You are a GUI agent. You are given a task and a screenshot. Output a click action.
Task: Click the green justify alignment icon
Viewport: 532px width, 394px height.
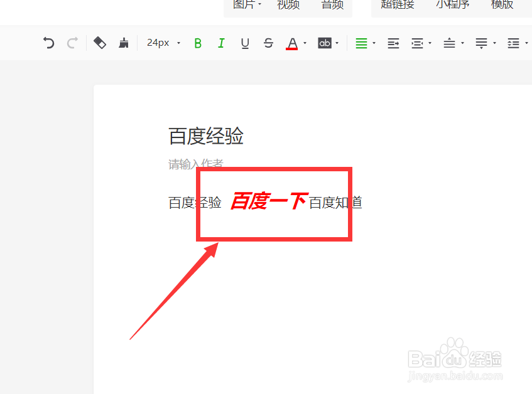(361, 43)
